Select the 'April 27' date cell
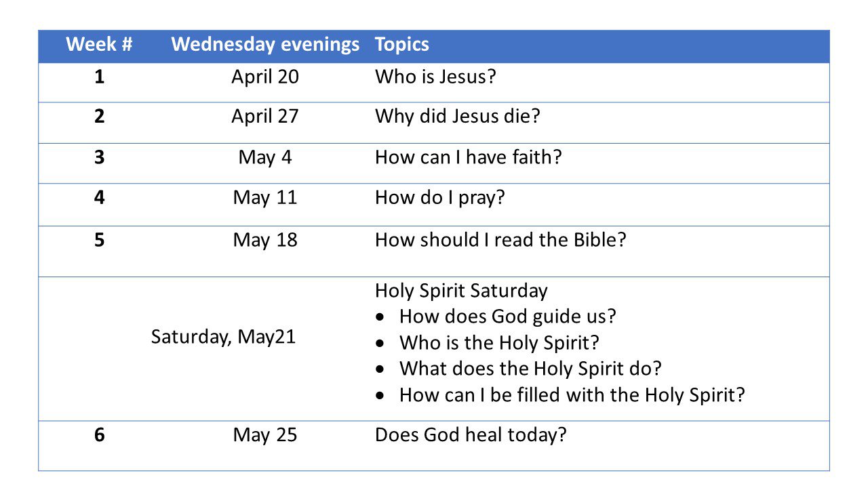Viewport: 868px width, 488px height. pos(265,116)
